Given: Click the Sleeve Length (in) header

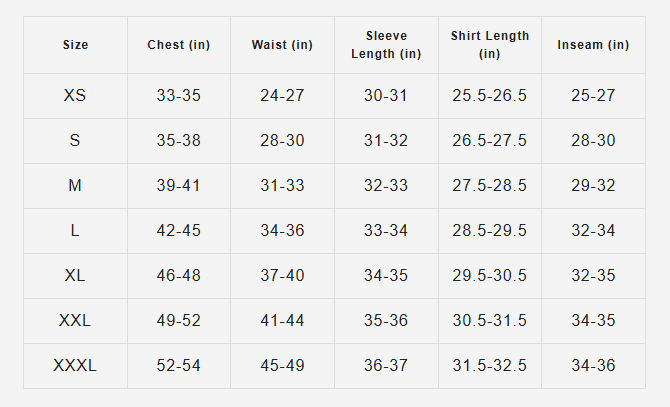Looking at the screenshot, I should click(386, 45).
